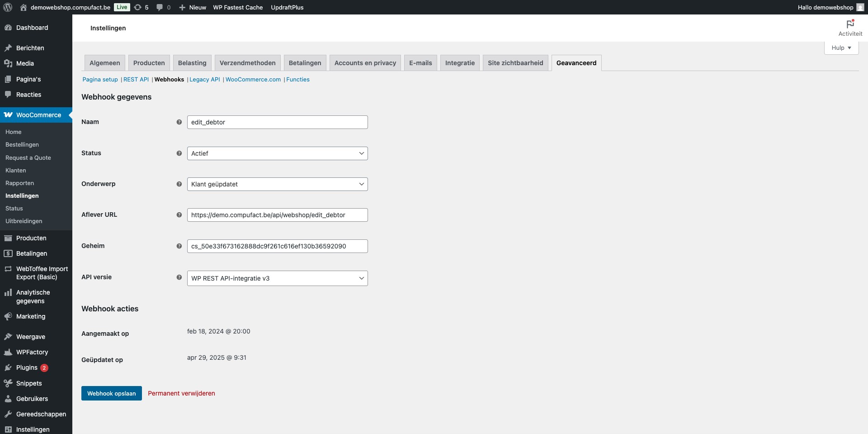Click the help icon next to Naam
868x434 pixels.
coord(179,122)
